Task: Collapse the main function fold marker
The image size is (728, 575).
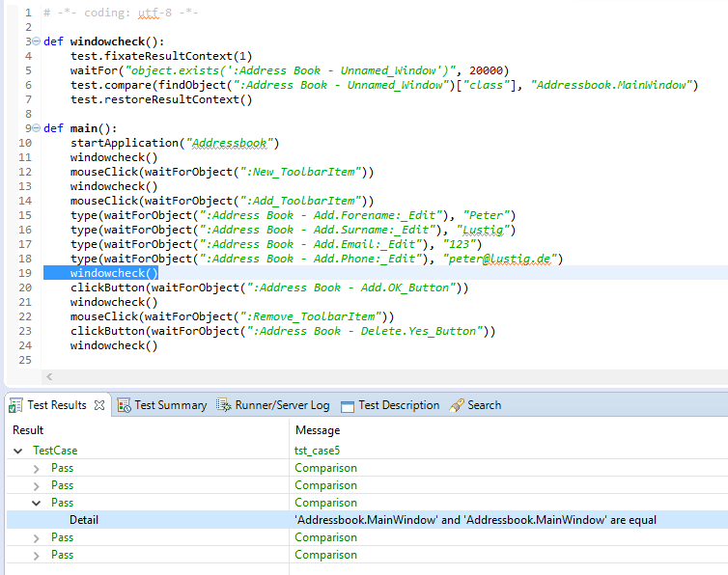Action: point(36,128)
